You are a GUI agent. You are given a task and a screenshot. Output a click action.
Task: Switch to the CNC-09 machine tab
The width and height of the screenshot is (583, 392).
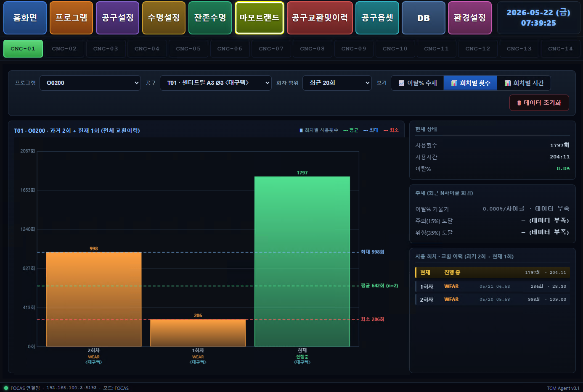(x=354, y=49)
